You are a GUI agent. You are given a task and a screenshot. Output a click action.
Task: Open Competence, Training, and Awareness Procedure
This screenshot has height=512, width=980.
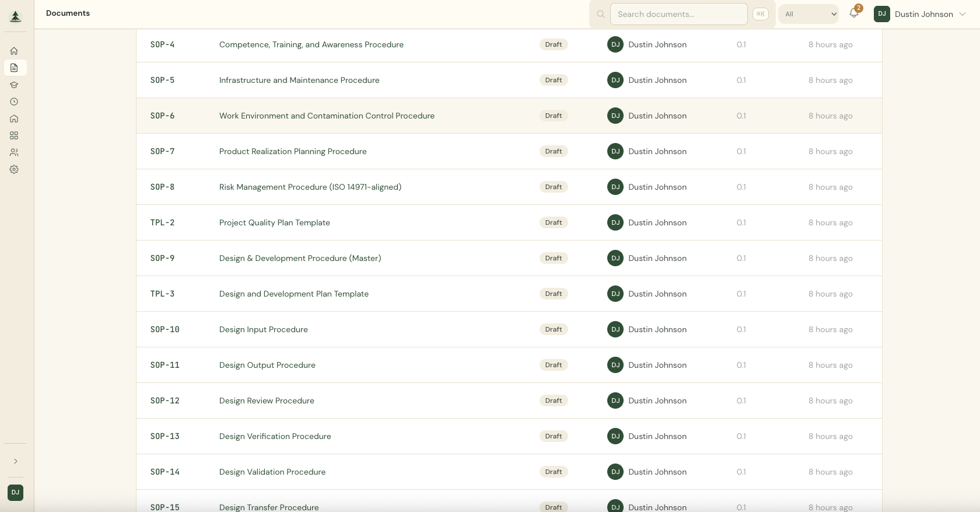(x=311, y=44)
